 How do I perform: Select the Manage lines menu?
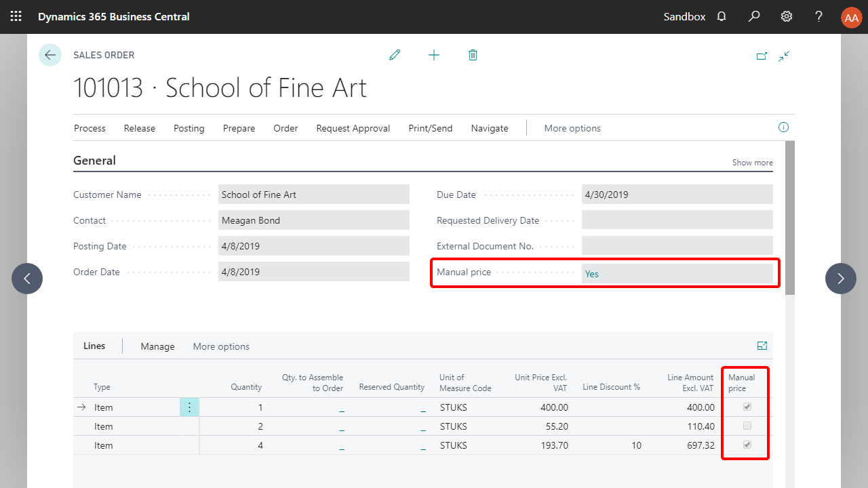click(157, 346)
